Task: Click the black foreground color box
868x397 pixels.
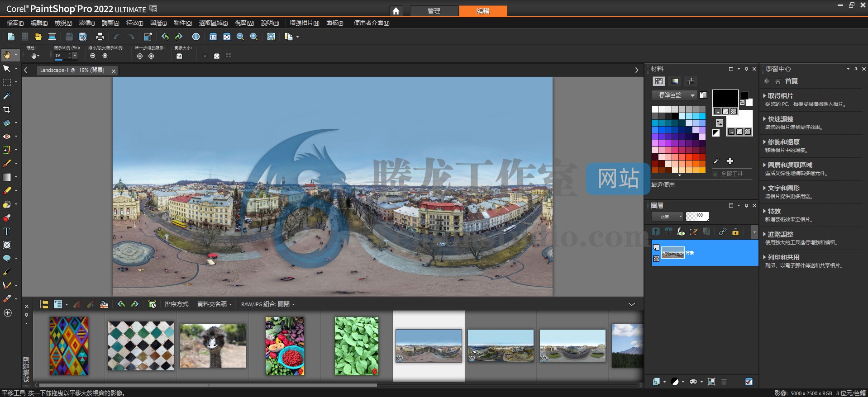Action: tap(725, 98)
